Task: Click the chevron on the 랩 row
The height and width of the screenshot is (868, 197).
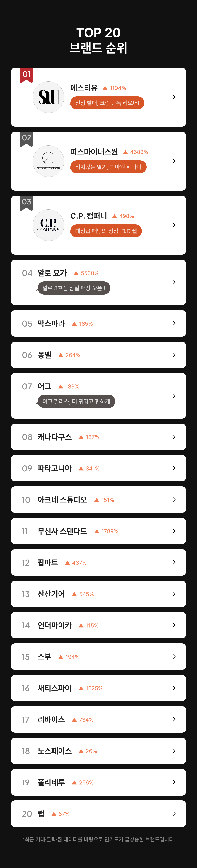Action: pos(174,813)
